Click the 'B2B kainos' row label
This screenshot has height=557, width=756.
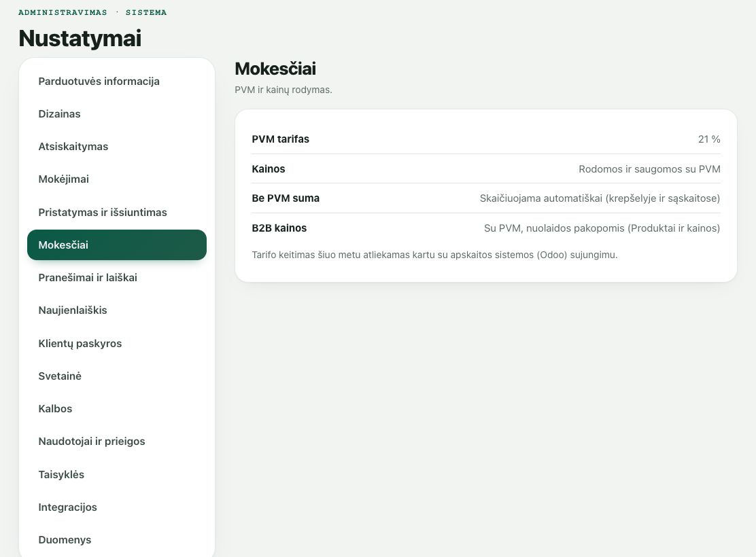279,228
